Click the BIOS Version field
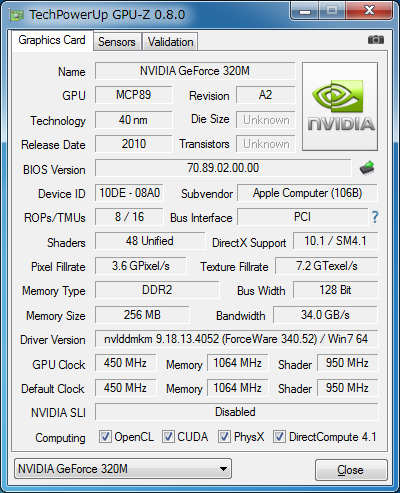The height and width of the screenshot is (493, 400). (223, 168)
